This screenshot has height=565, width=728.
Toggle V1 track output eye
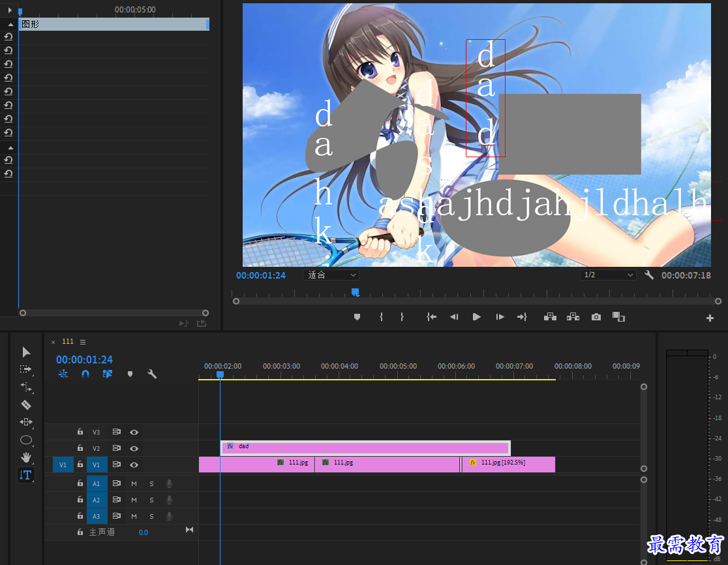coord(134,465)
